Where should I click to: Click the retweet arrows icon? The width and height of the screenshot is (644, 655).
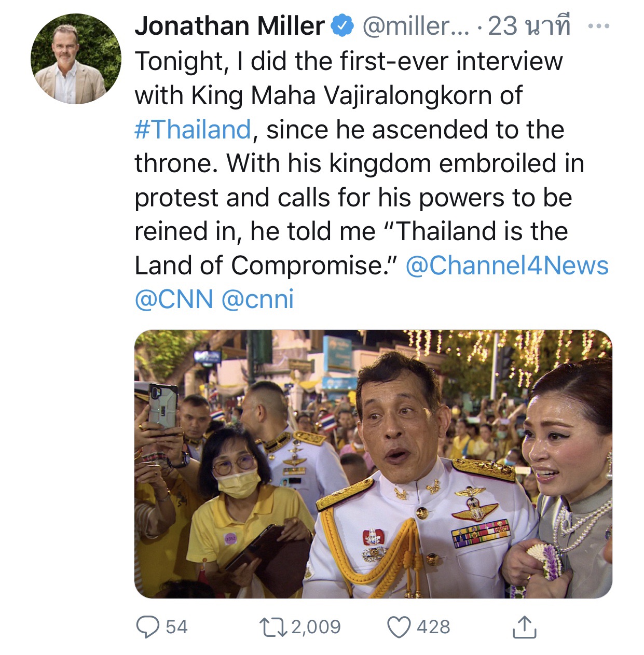pos(273,627)
